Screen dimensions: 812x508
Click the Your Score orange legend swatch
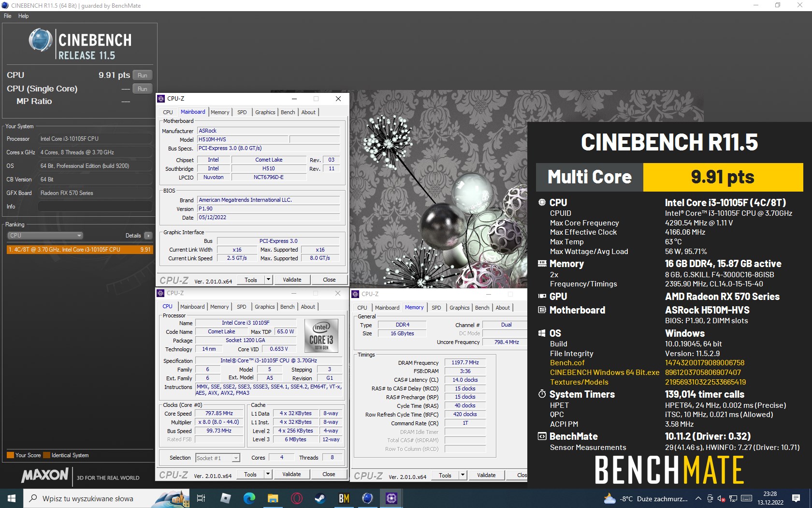[10, 455]
